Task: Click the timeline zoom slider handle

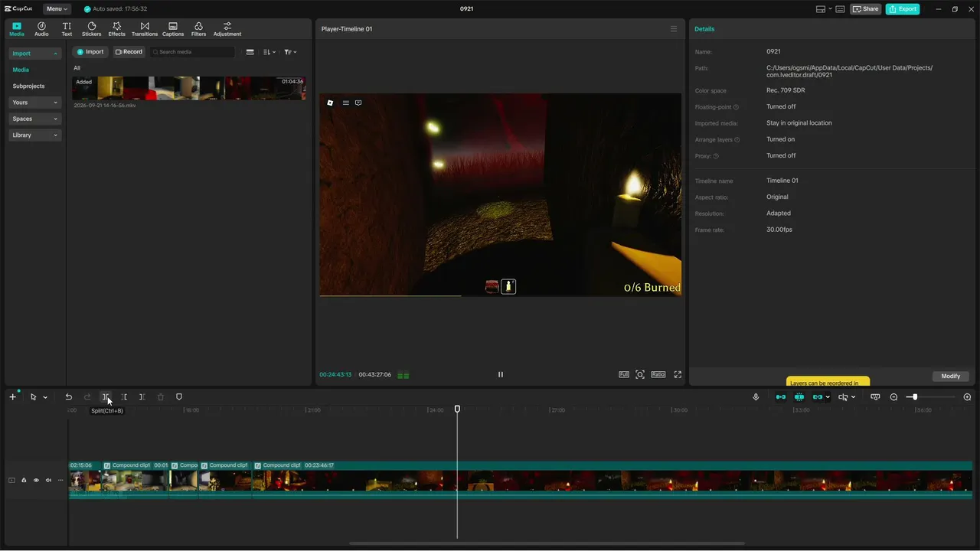Action: click(x=914, y=397)
